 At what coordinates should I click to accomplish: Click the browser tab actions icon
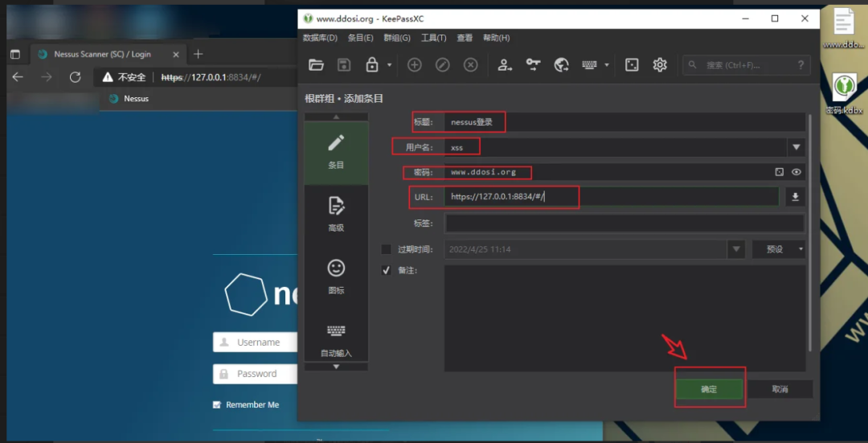pyautogui.click(x=15, y=54)
